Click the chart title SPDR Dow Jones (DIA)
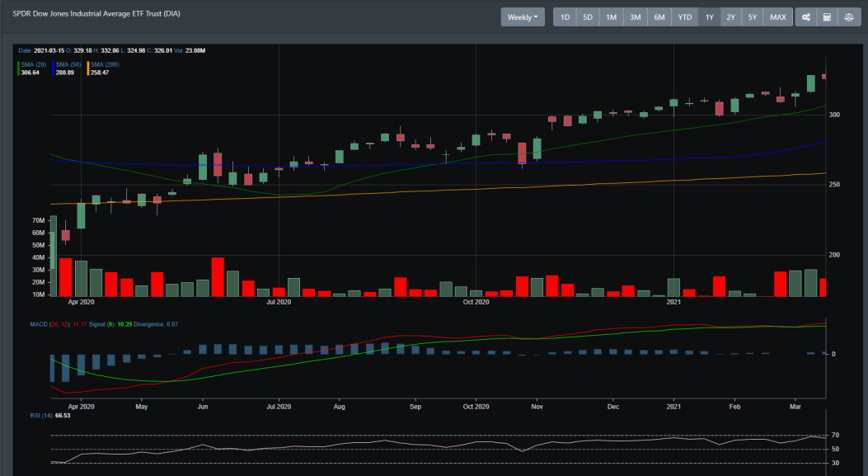 pyautogui.click(x=96, y=13)
